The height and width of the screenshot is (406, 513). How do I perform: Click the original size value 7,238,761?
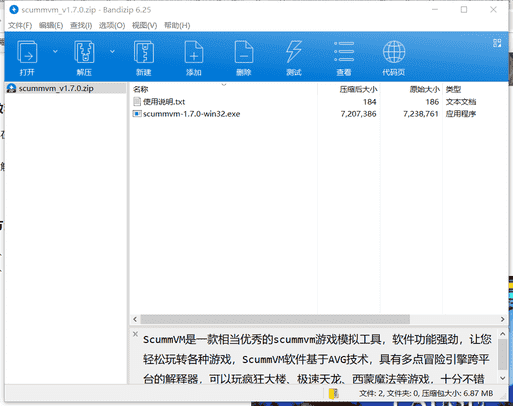(x=421, y=114)
